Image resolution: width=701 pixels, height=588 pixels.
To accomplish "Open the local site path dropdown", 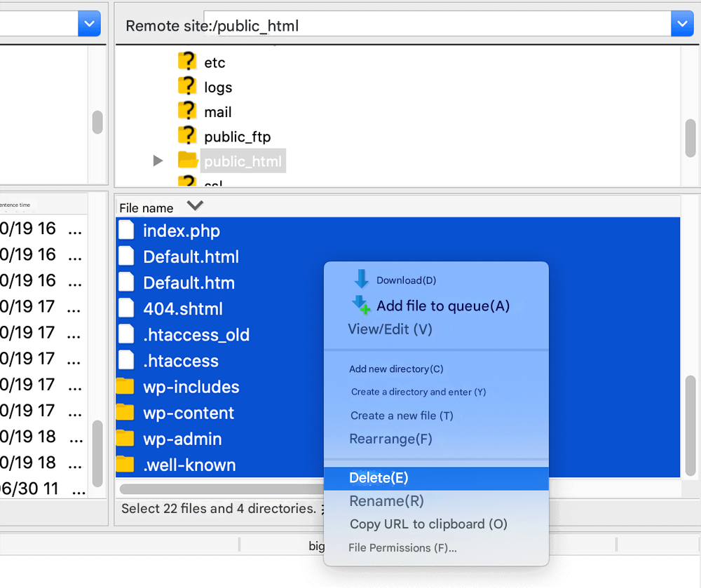I will (x=89, y=23).
